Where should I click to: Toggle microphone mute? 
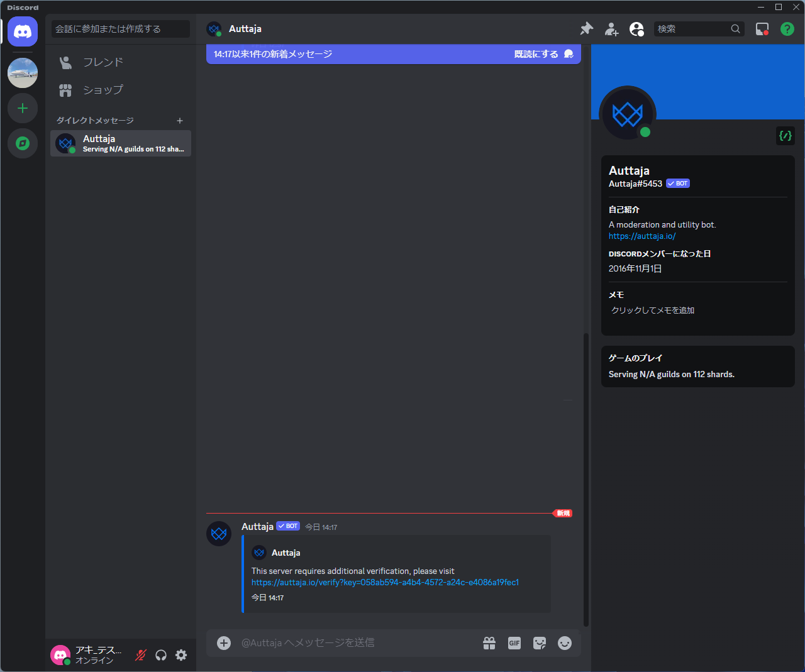(141, 655)
